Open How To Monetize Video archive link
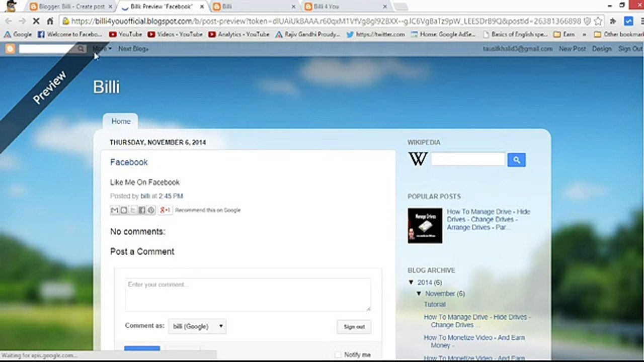The image size is (644, 362). coord(474,341)
